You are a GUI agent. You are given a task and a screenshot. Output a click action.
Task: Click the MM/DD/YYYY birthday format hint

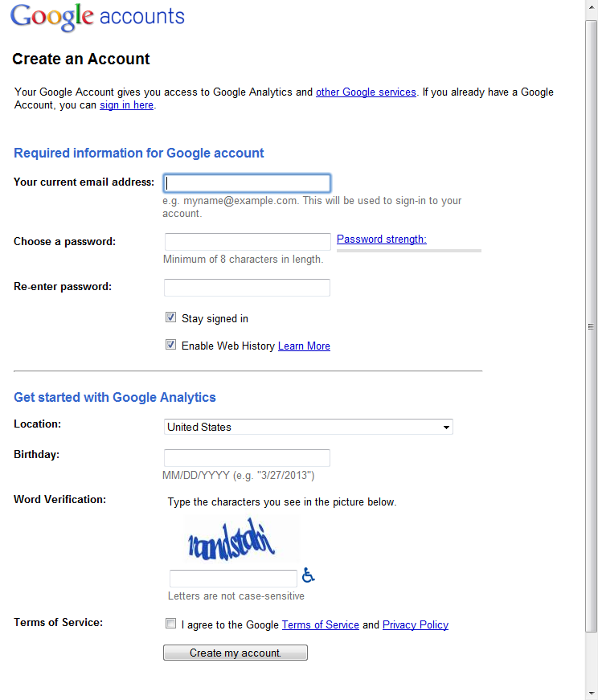(x=239, y=476)
